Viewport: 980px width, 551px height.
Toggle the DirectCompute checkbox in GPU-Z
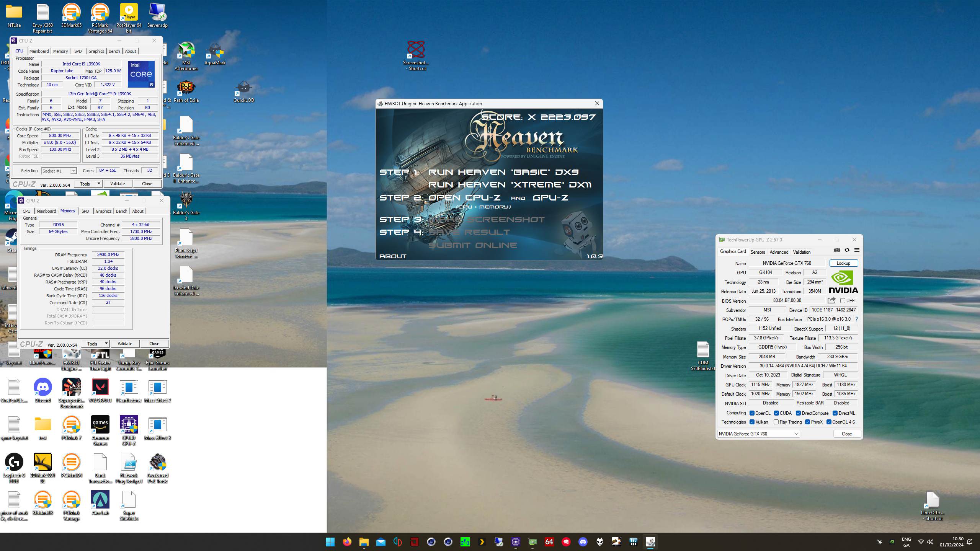(798, 413)
